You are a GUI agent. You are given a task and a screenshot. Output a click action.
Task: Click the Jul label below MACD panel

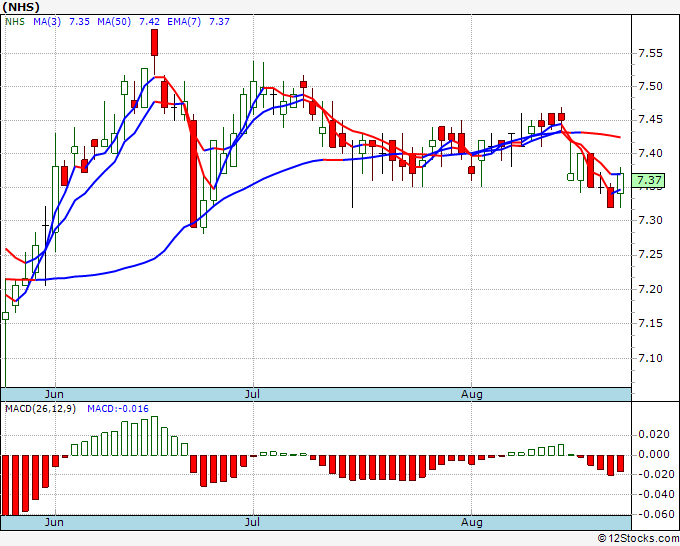point(252,522)
